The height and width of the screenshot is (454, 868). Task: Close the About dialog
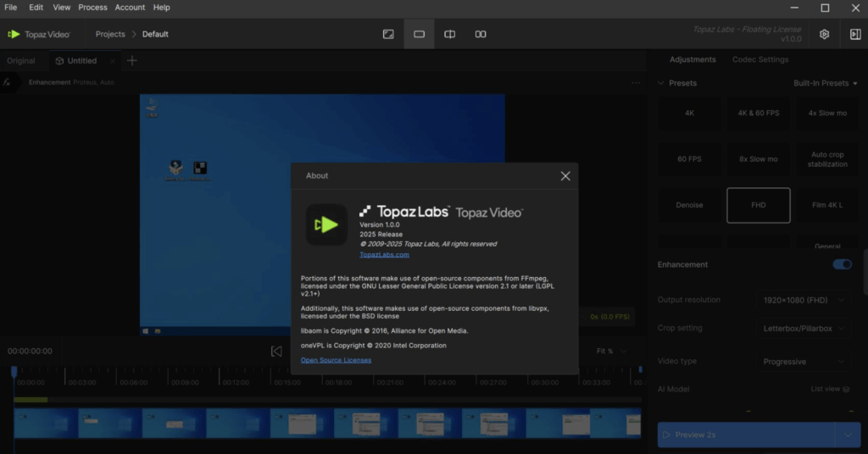[x=565, y=176]
